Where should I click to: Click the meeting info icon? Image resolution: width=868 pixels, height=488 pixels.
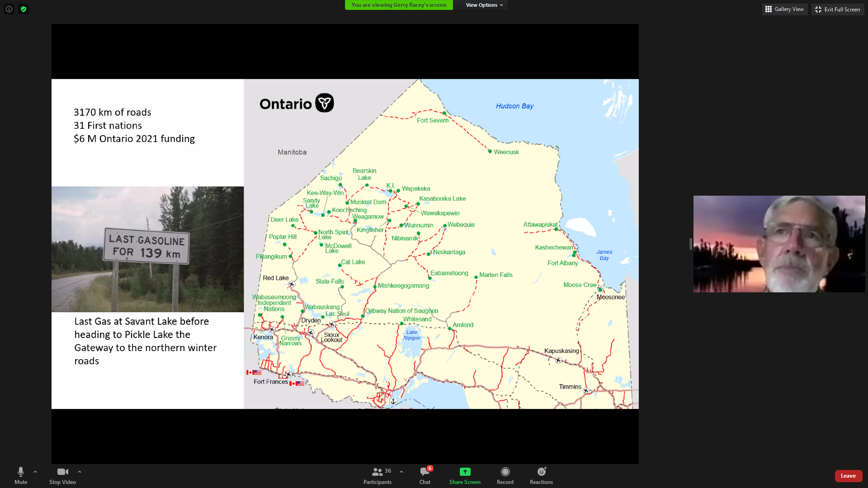9,9
